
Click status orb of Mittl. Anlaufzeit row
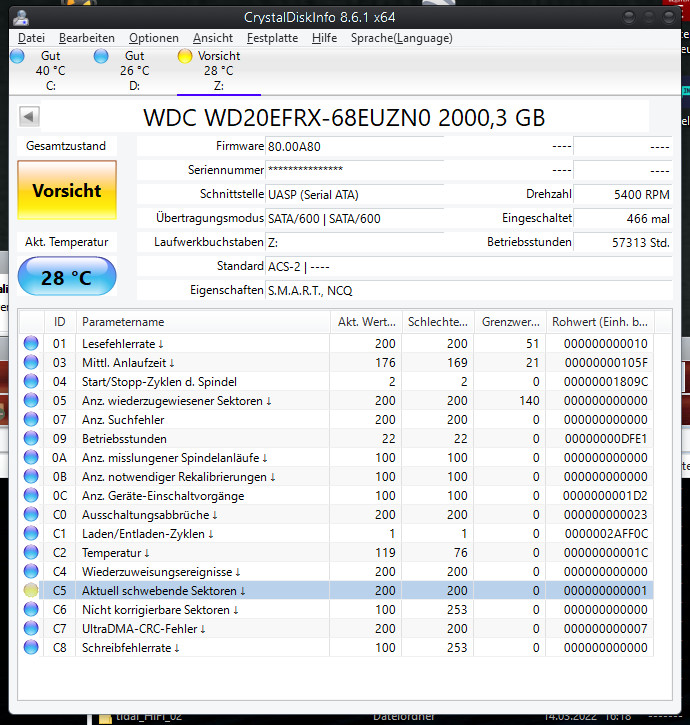[31, 362]
